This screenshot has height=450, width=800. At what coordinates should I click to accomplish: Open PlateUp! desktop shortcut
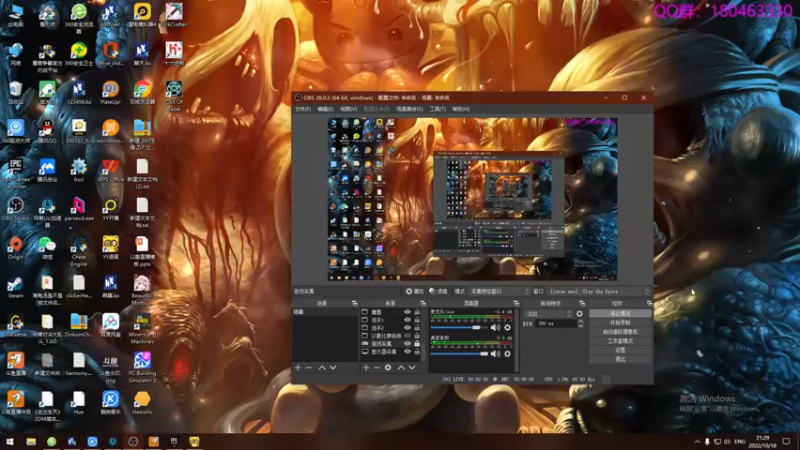pyautogui.click(x=110, y=93)
